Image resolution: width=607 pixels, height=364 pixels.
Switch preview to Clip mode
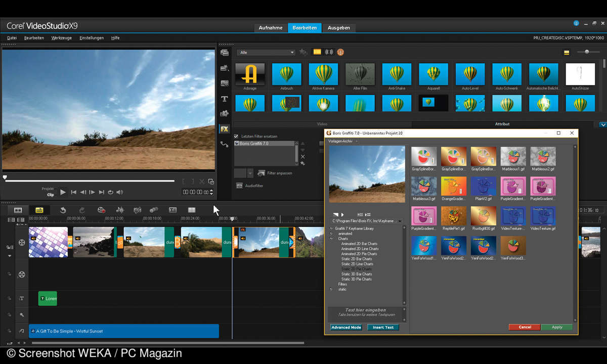51,195
